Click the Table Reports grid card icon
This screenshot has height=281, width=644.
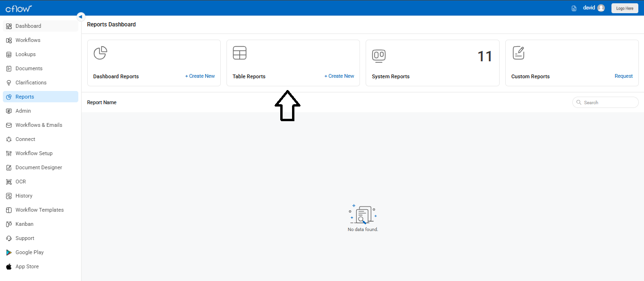tap(240, 53)
